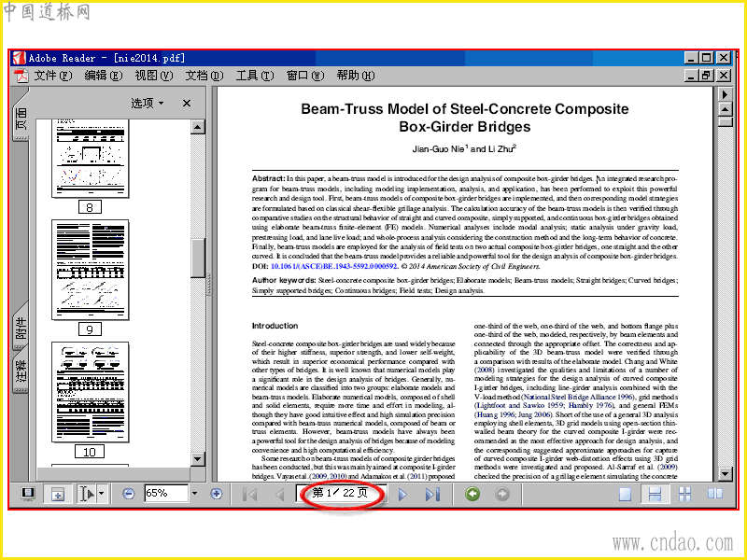Screen dimensions: 747x560
Task: Click the grey next view arrow
Action: 501,494
